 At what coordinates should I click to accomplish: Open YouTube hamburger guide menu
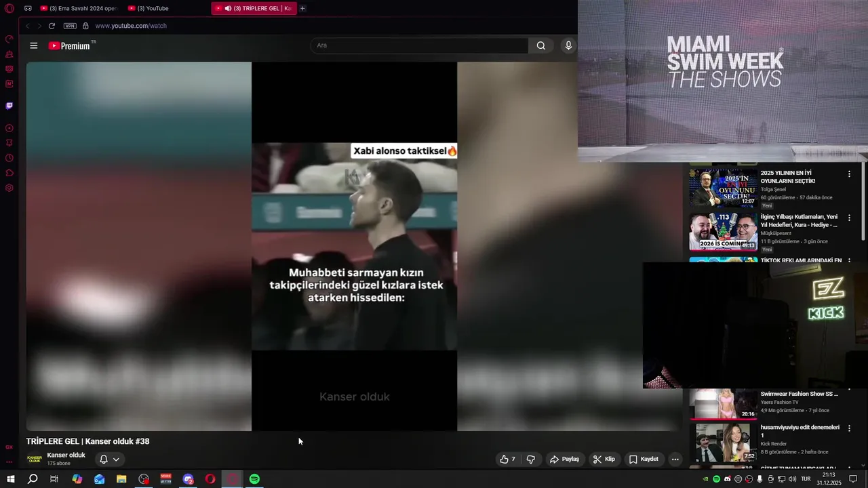coord(34,45)
